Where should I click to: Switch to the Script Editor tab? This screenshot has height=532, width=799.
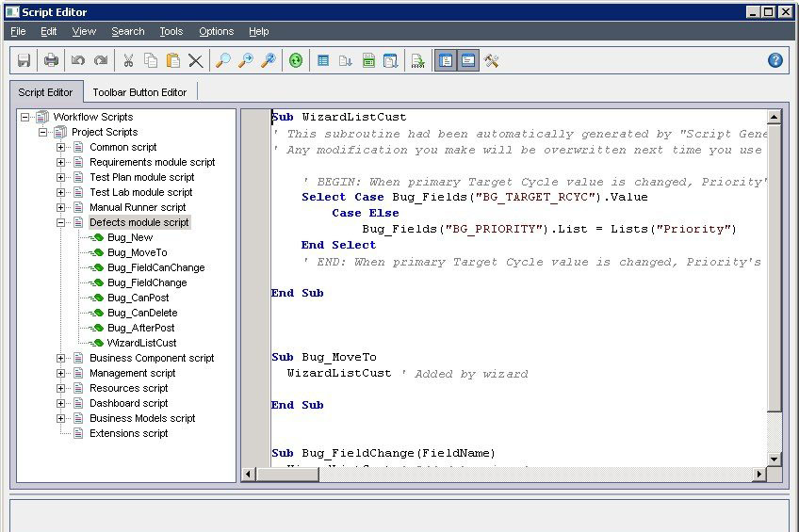tap(45, 92)
